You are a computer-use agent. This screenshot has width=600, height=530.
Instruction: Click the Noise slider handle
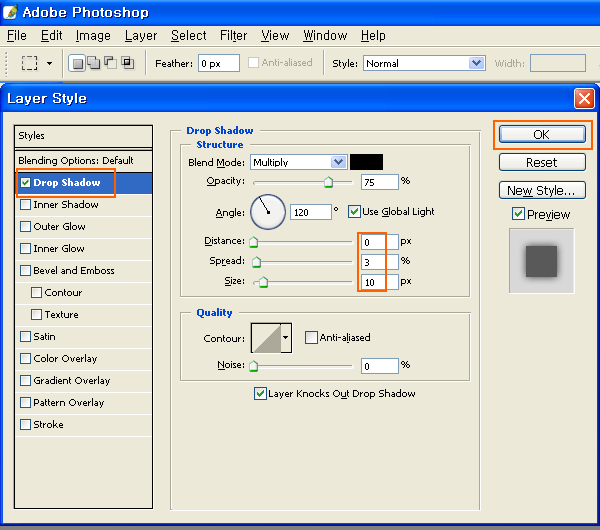point(253,366)
